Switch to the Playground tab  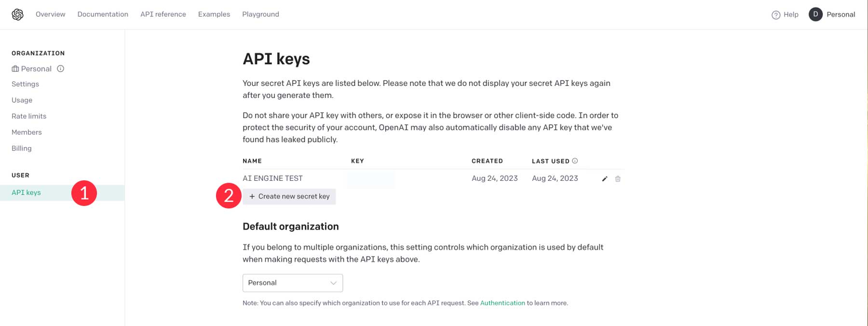pyautogui.click(x=260, y=14)
